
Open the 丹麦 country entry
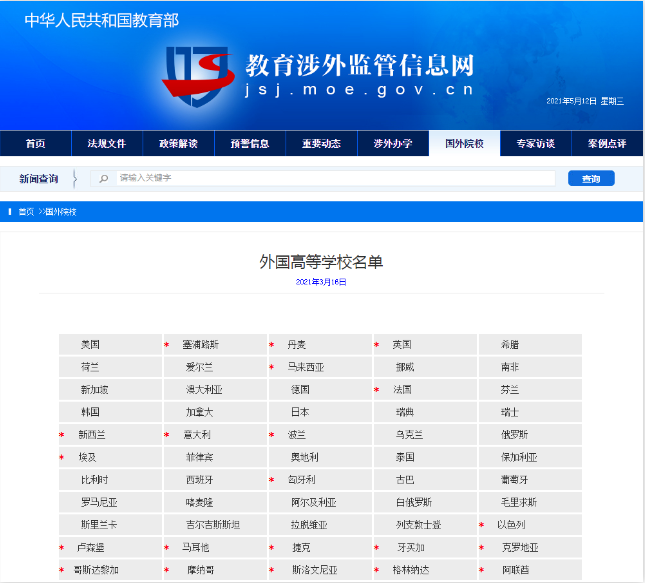click(297, 345)
